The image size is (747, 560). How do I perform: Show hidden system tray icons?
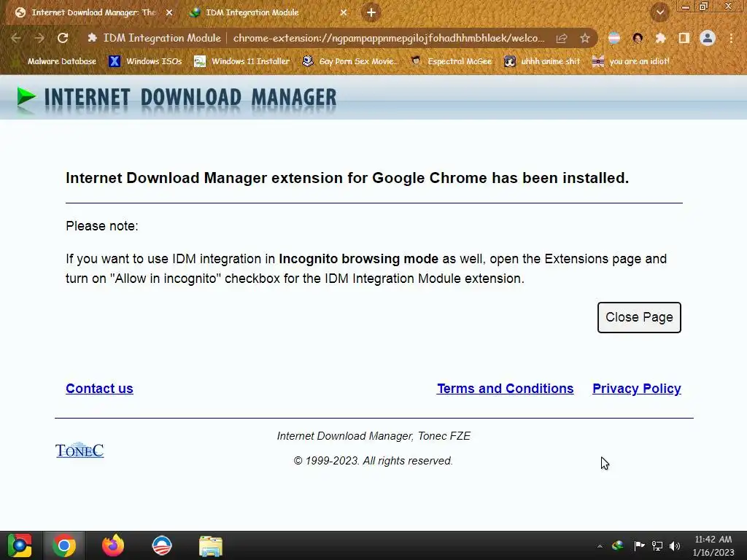pos(600,546)
